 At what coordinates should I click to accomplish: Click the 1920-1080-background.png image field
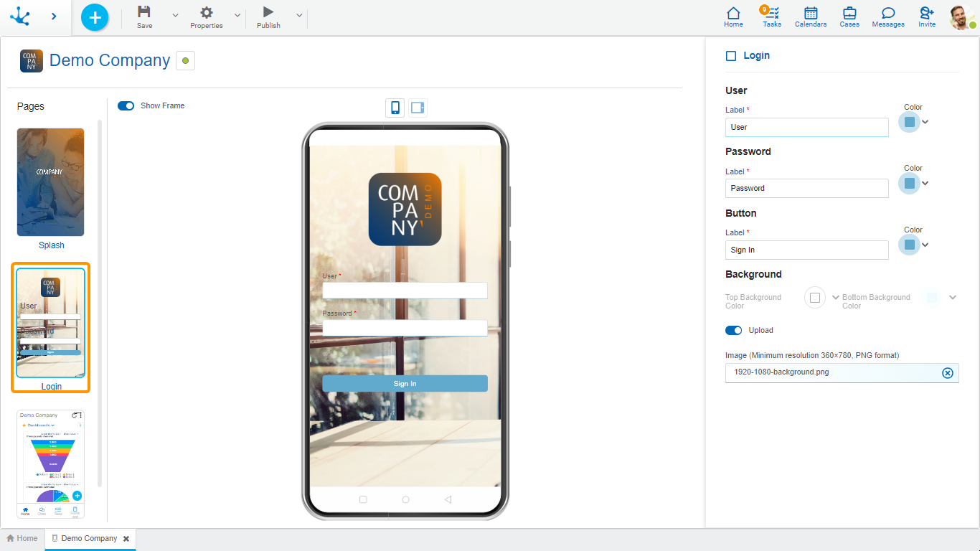point(842,373)
